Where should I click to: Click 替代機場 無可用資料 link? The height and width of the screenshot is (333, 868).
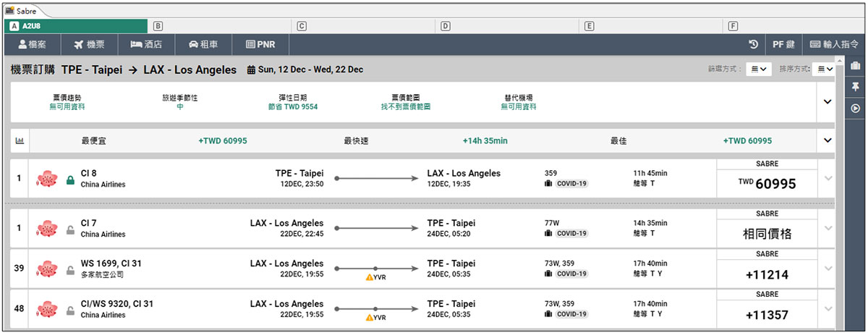pyautogui.click(x=519, y=106)
